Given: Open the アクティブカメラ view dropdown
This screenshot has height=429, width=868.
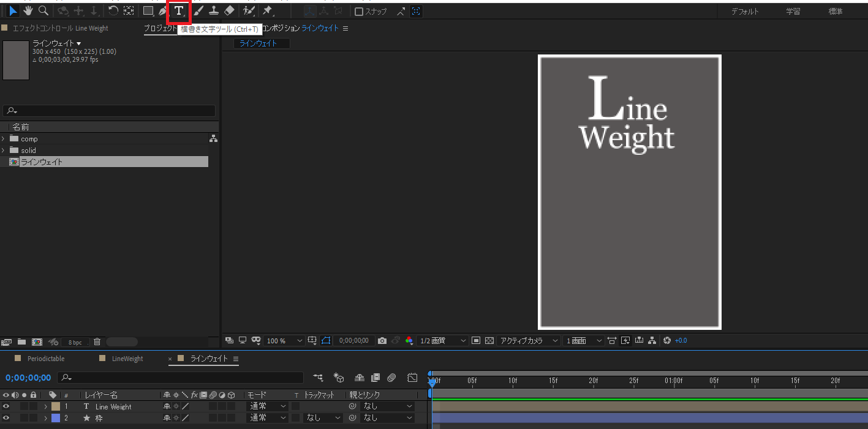Looking at the screenshot, I should (x=529, y=341).
